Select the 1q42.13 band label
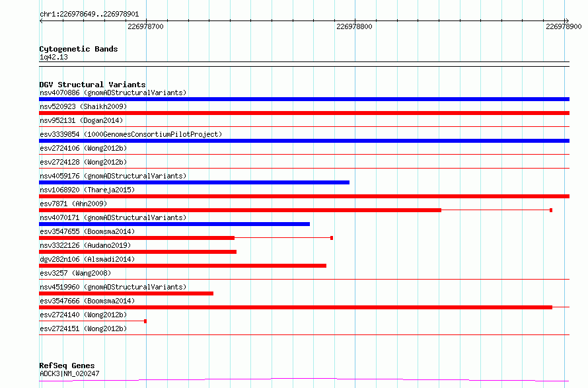 (x=54, y=57)
